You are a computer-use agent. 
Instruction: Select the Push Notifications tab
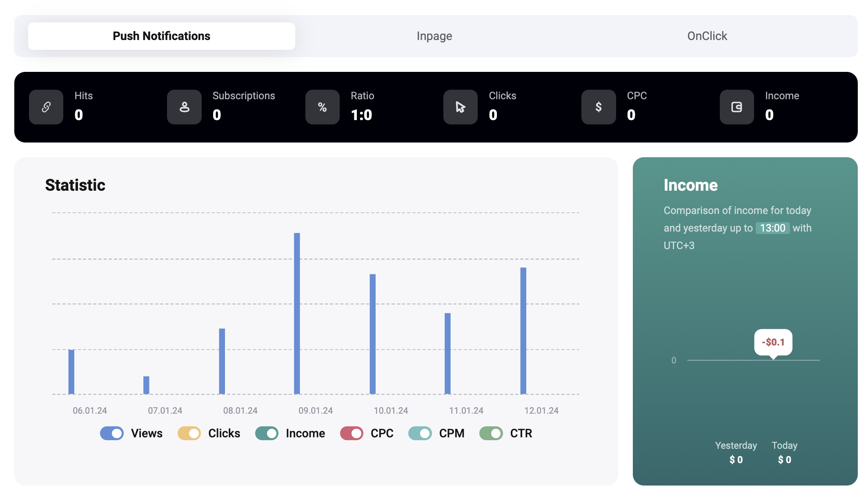(162, 36)
